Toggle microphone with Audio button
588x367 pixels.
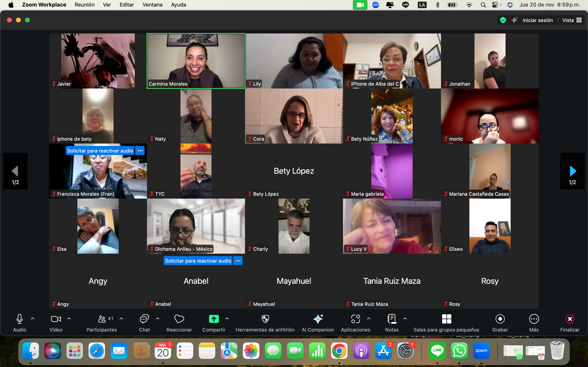pos(19,319)
